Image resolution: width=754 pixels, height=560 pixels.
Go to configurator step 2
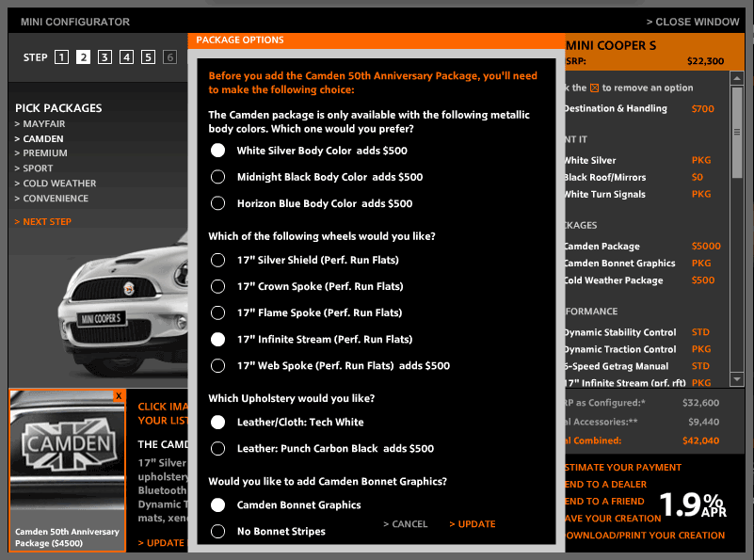click(x=83, y=57)
